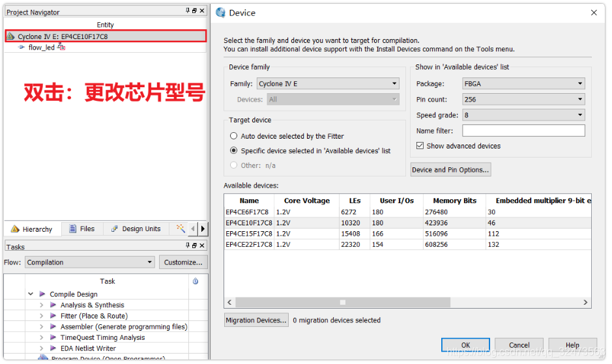612x364 pixels.
Task: Click the Name filter input field
Action: 523,131
